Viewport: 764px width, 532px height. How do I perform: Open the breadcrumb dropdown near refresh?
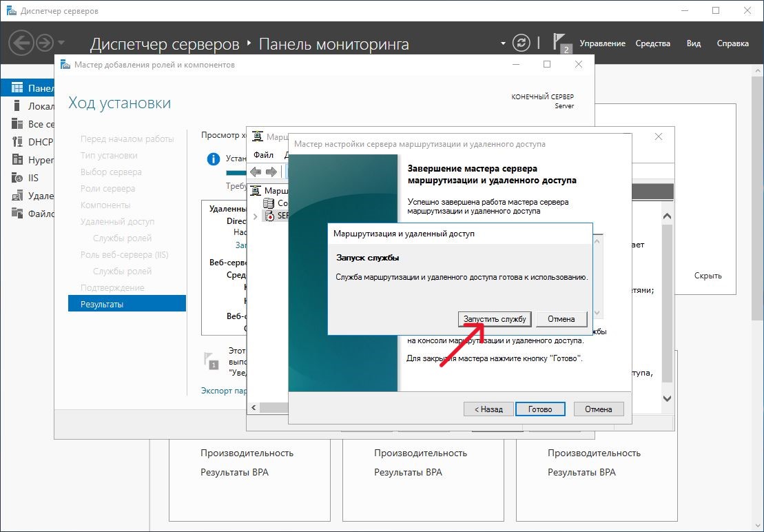503,43
